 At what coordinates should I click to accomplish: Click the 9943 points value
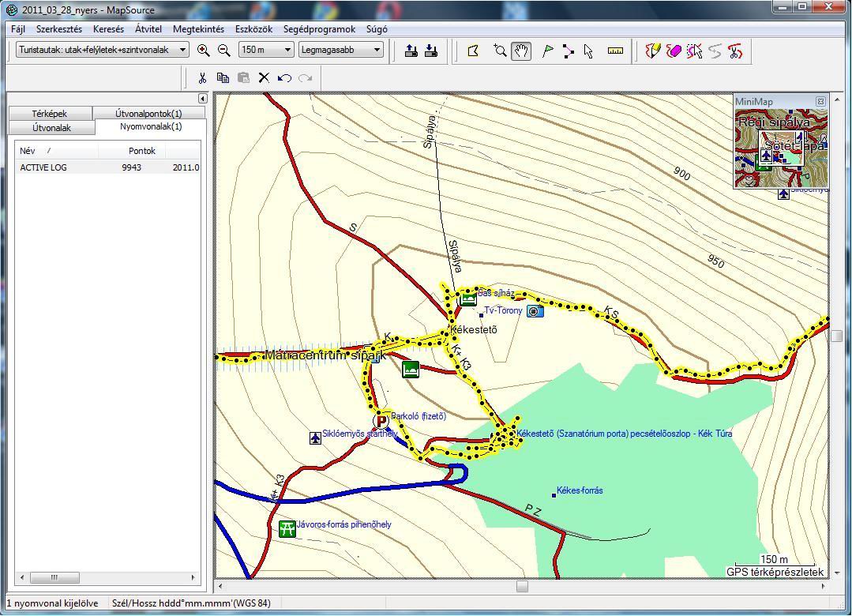click(132, 167)
